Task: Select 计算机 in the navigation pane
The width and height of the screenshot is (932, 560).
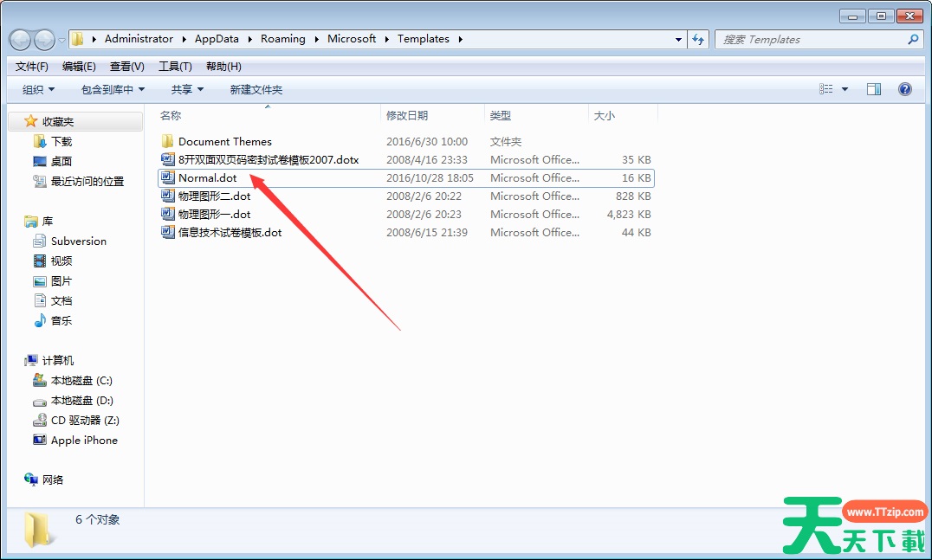Action: (58, 360)
